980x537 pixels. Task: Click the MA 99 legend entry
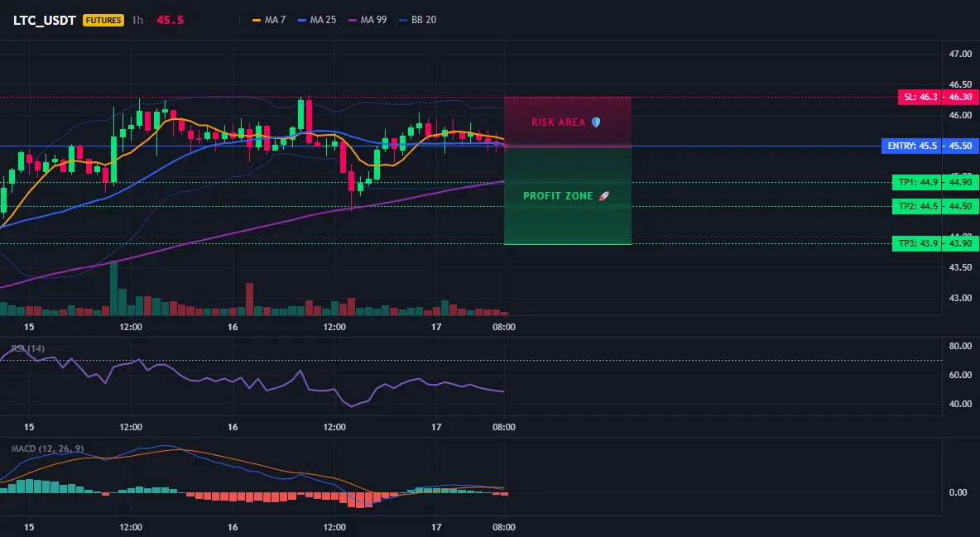click(x=367, y=20)
